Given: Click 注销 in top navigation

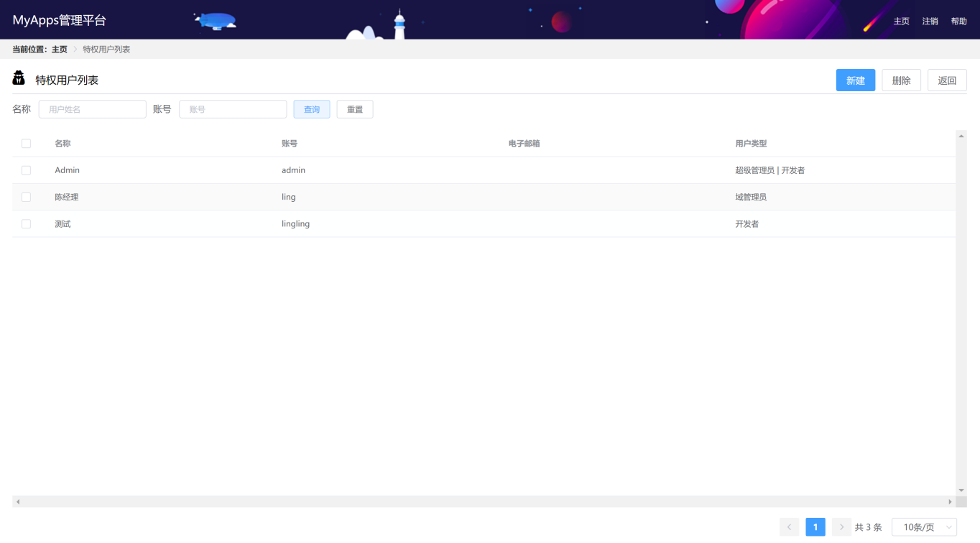Looking at the screenshot, I should [x=930, y=22].
